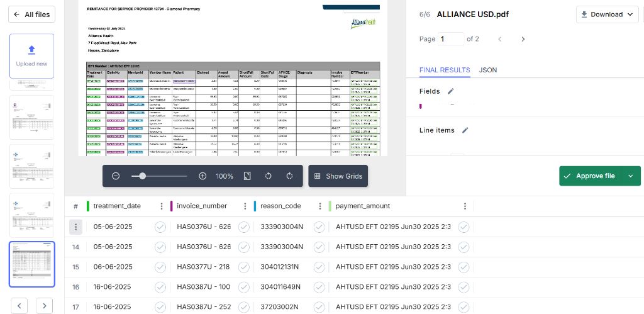Screen dimensions: 644x314
Task: Select the highlighted last file thumbnail
Action: tap(31, 264)
